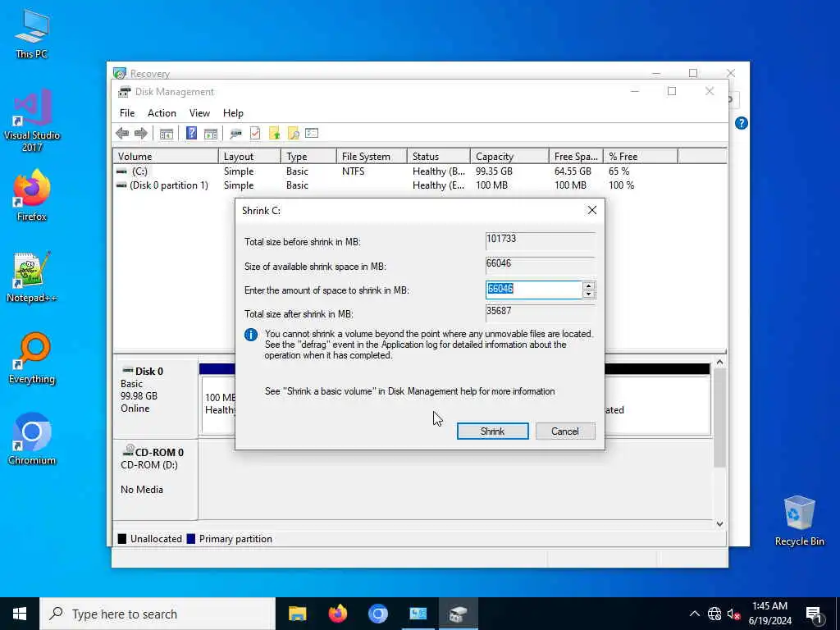Switch to Control Panel taskbar icon
Screen dimensions: 840x630
point(418,614)
